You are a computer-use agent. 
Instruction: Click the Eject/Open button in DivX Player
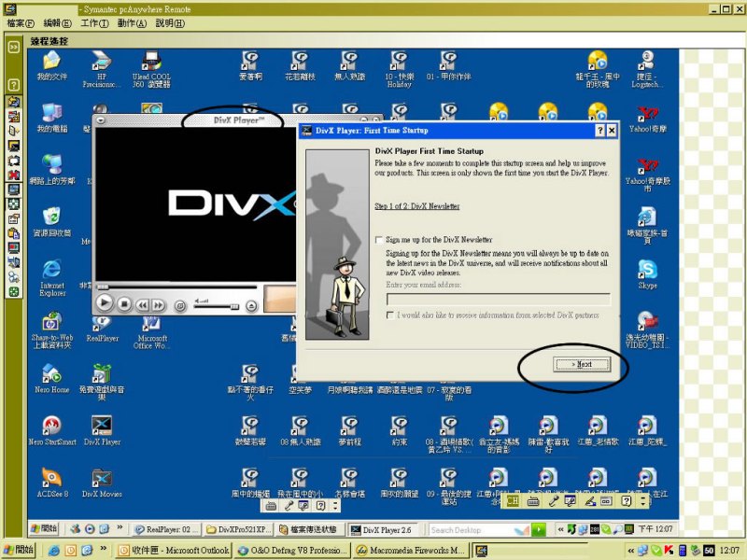(251, 306)
